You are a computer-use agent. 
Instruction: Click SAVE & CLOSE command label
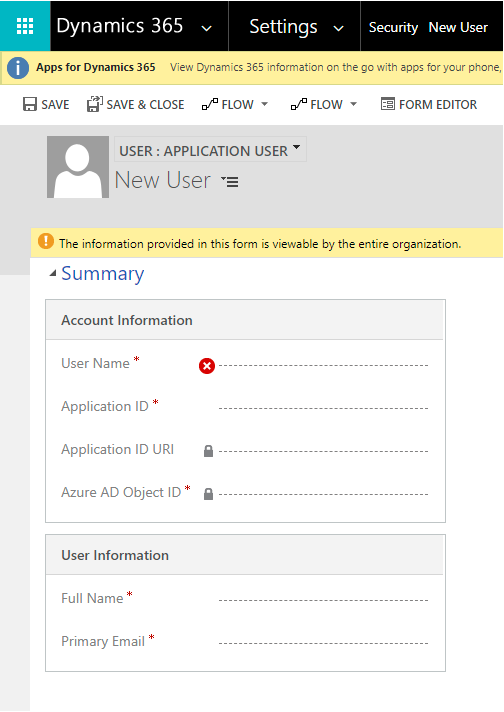(x=145, y=104)
